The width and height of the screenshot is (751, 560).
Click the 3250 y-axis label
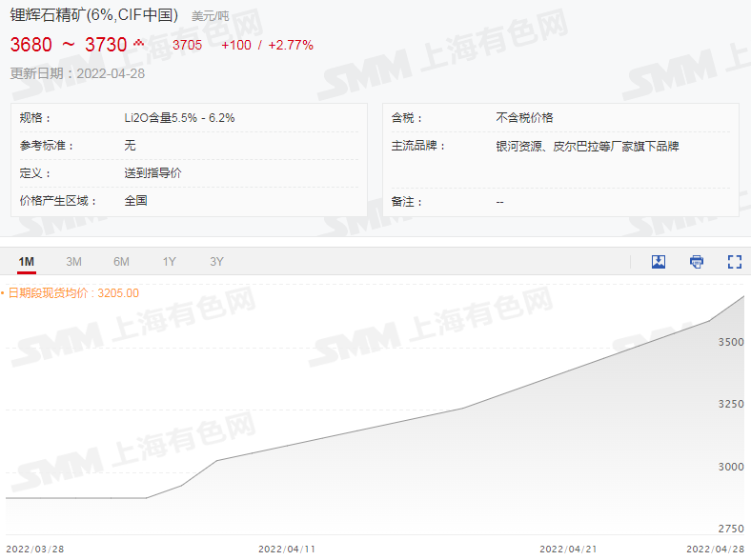pos(731,404)
